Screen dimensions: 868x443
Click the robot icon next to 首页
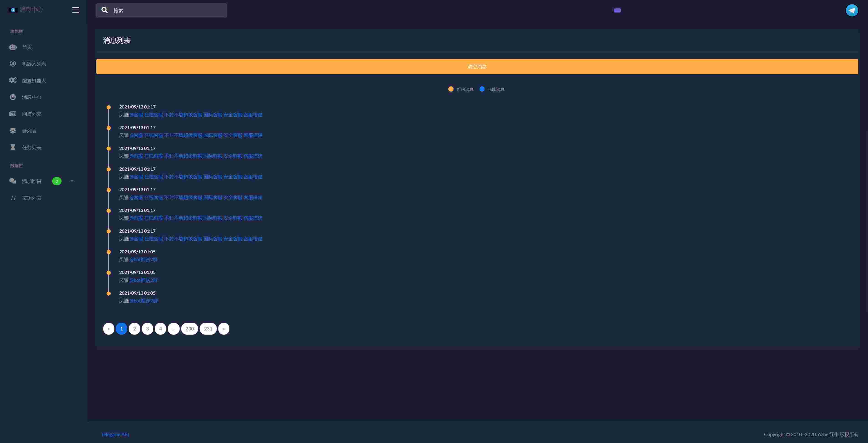pyautogui.click(x=13, y=47)
